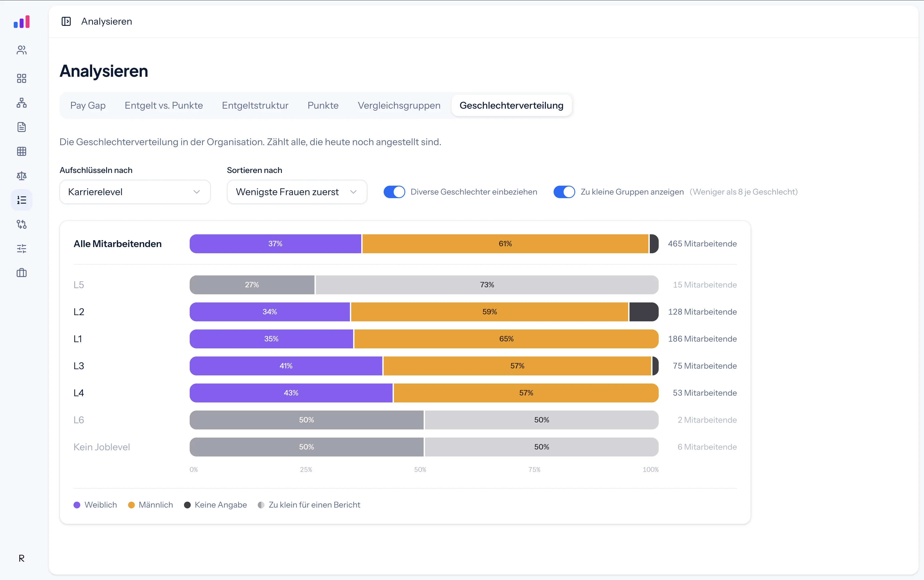Open the org-chart hierarchy sidebar icon
This screenshot has height=580, width=924.
pos(21,102)
